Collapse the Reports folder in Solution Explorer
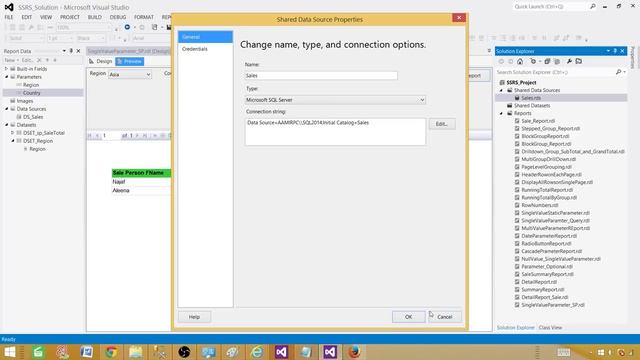This screenshot has width=640, height=360. 502,113
